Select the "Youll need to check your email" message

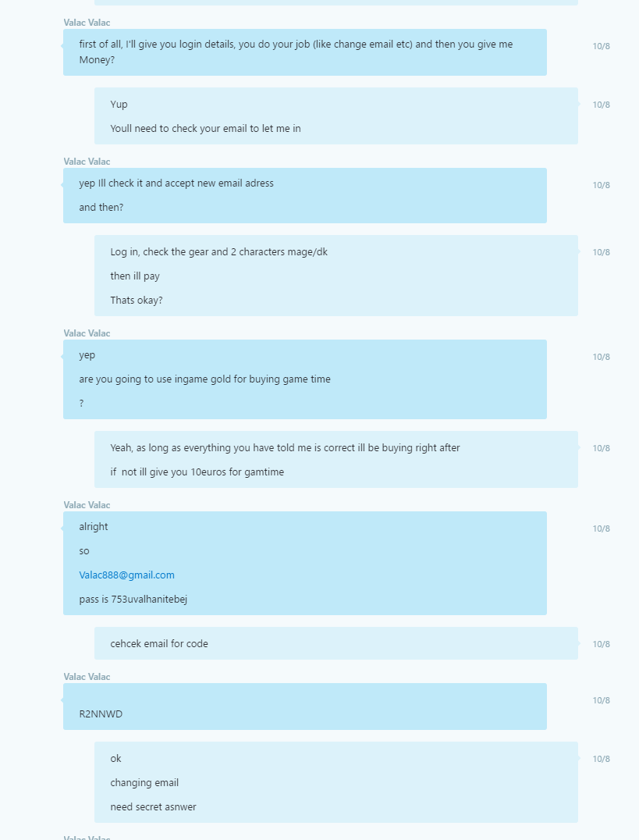point(205,129)
